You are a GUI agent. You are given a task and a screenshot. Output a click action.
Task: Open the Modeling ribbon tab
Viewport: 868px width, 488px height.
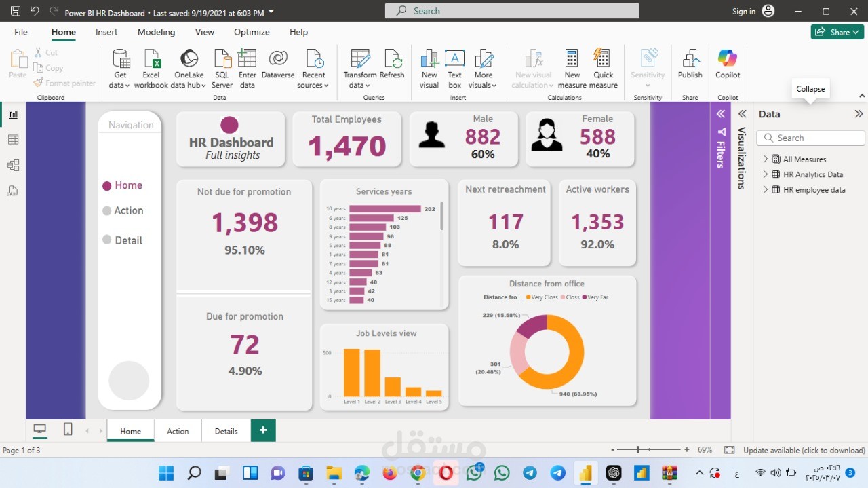pos(156,32)
